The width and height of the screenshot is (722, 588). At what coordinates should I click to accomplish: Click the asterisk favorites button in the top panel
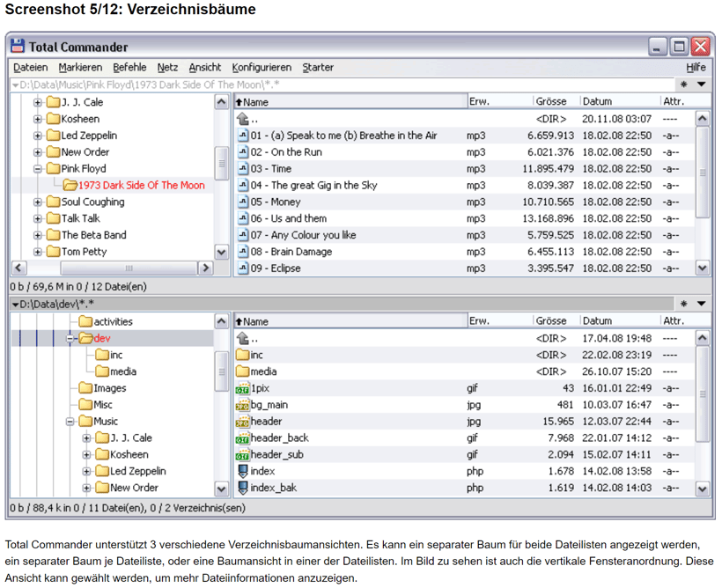[x=683, y=85]
